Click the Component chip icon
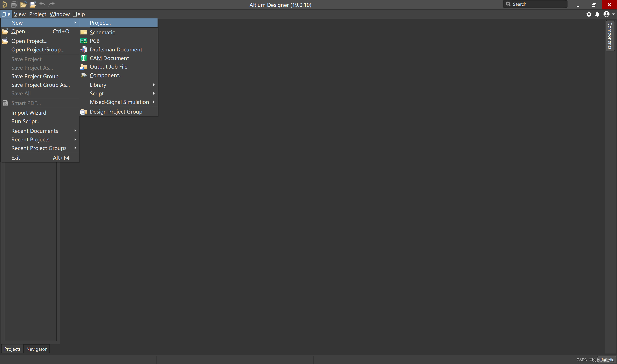Screen dimensions: 617x364 click(x=83, y=75)
